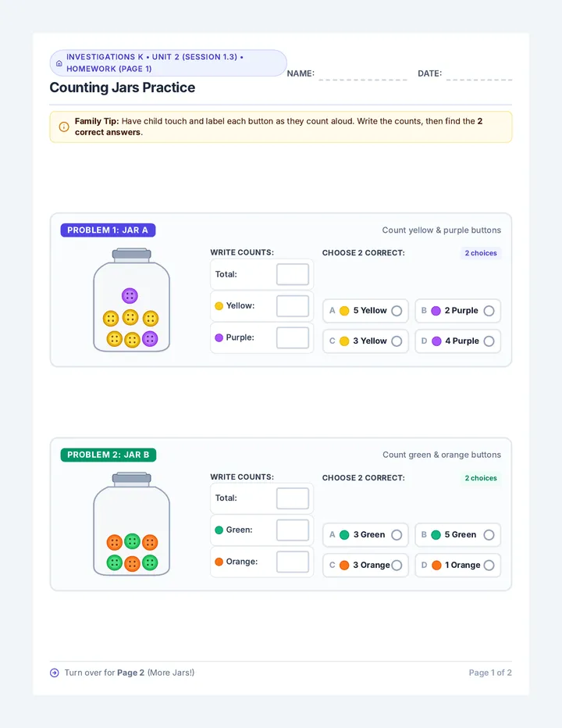Click the arrow icon beside Turn over
Image resolution: width=562 pixels, height=728 pixels.
click(55, 673)
